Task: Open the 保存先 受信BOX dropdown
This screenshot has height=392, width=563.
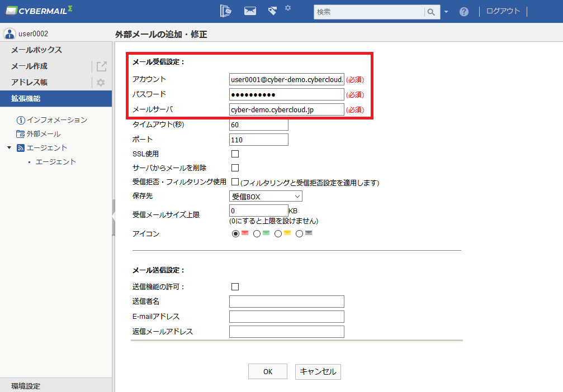Action: [266, 196]
